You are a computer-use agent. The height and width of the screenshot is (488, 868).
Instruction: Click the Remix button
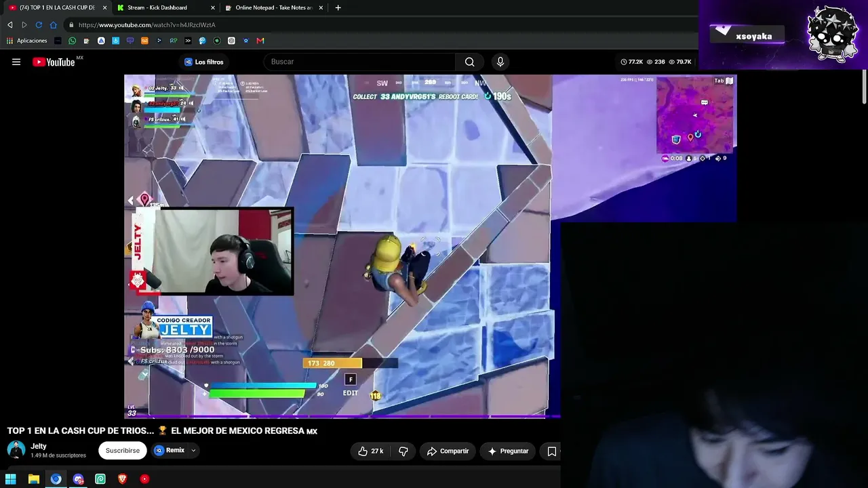click(x=170, y=451)
